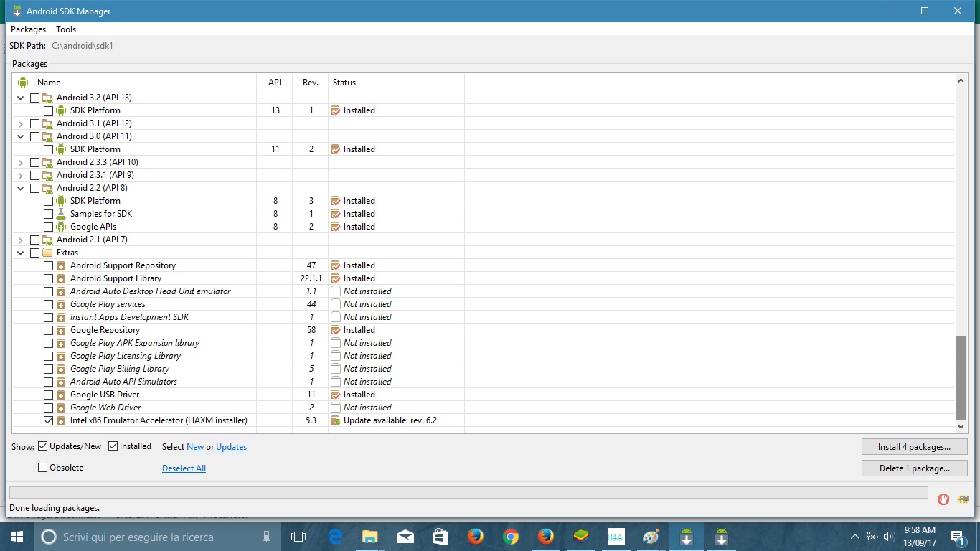Check the Google Repository checkbox
Viewport: 980px width, 551px height.
(x=48, y=330)
